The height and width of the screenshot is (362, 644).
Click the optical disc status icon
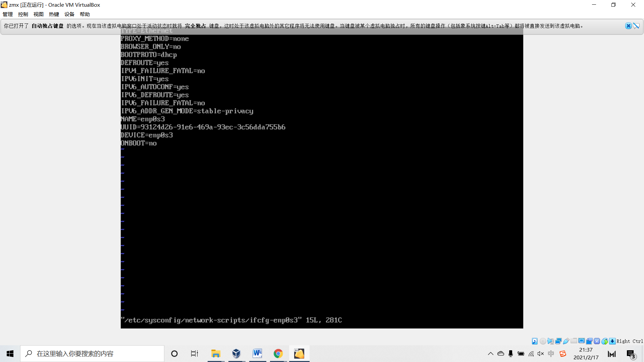[x=543, y=341]
